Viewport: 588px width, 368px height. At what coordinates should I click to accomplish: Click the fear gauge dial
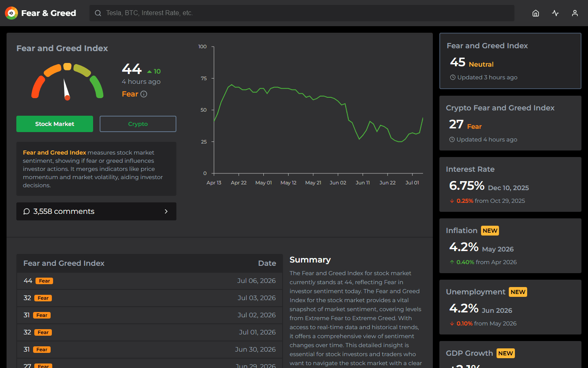pos(67,82)
